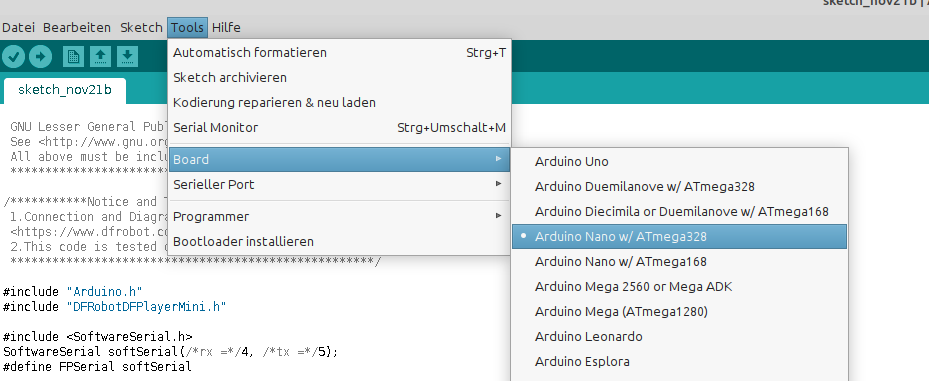Click the New sketch document icon
The image size is (929, 381).
73,57
